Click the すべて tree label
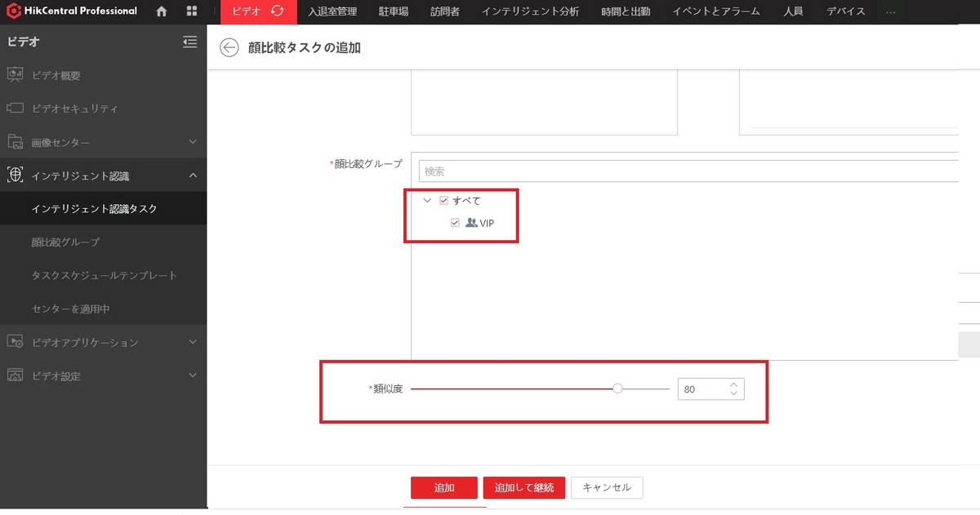Screen dimensions: 980x515 [x=466, y=201]
